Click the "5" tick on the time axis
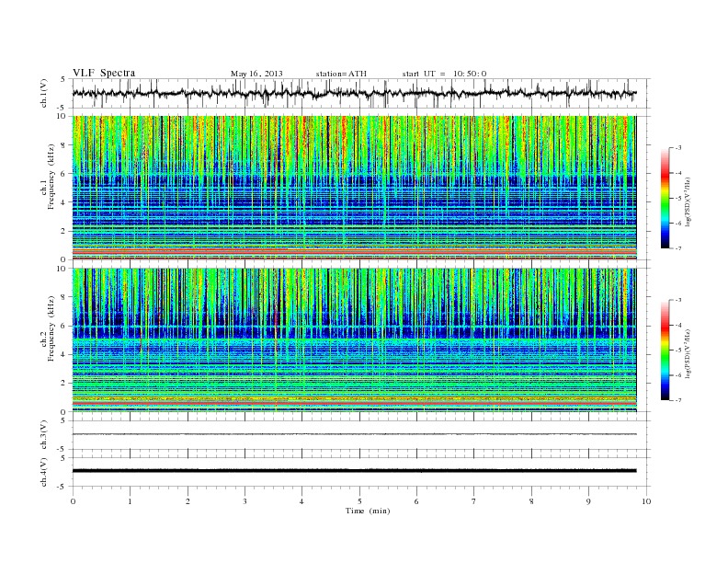Screen dimensions: 728x563 coord(359,501)
